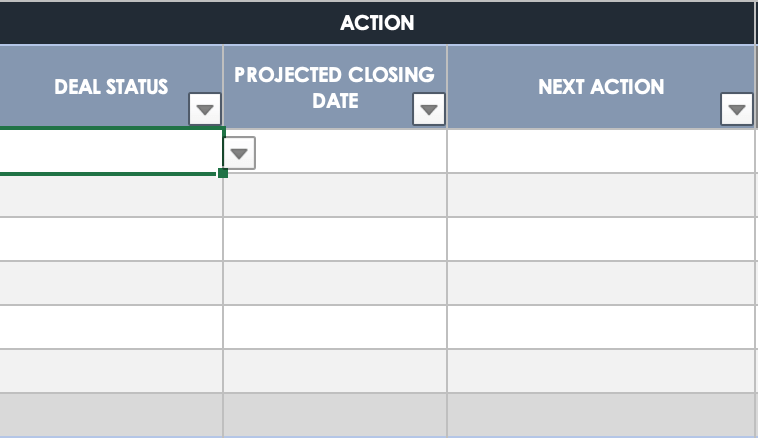Click fifth data row's Deal Status cell
The width and height of the screenshot is (758, 438).
(x=110, y=327)
